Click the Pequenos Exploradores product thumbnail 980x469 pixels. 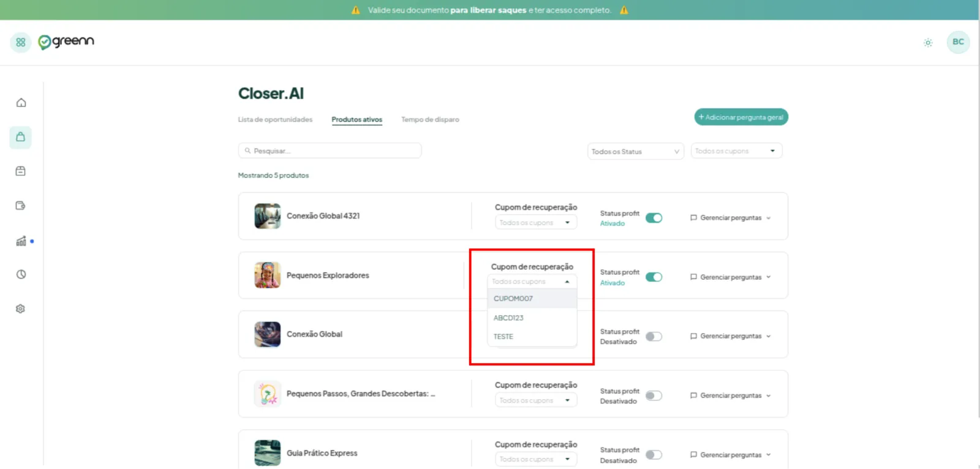pos(268,275)
